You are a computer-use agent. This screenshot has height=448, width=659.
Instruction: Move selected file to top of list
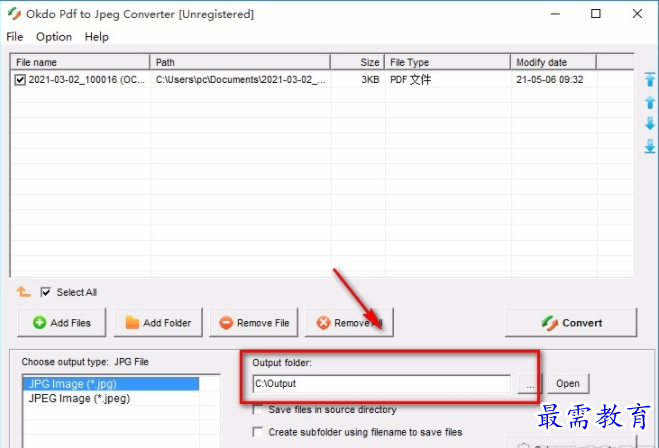tap(650, 80)
